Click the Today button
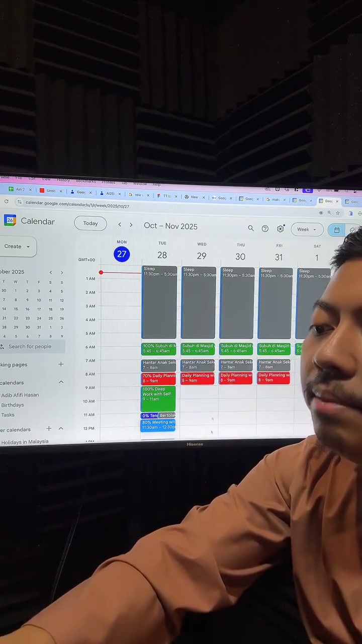 90,223
